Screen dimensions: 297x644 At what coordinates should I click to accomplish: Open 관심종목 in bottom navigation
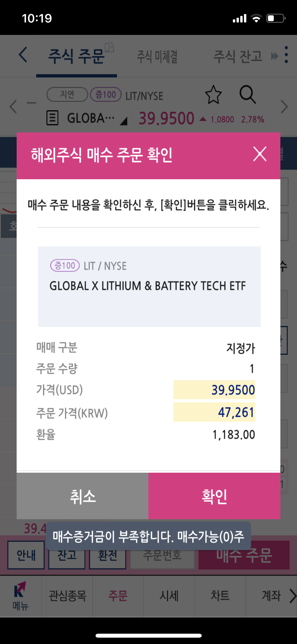click(67, 596)
